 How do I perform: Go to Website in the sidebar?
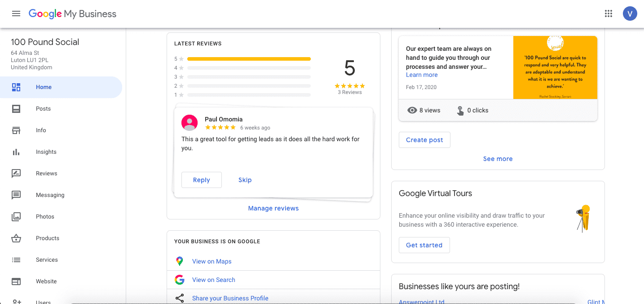(61, 282)
